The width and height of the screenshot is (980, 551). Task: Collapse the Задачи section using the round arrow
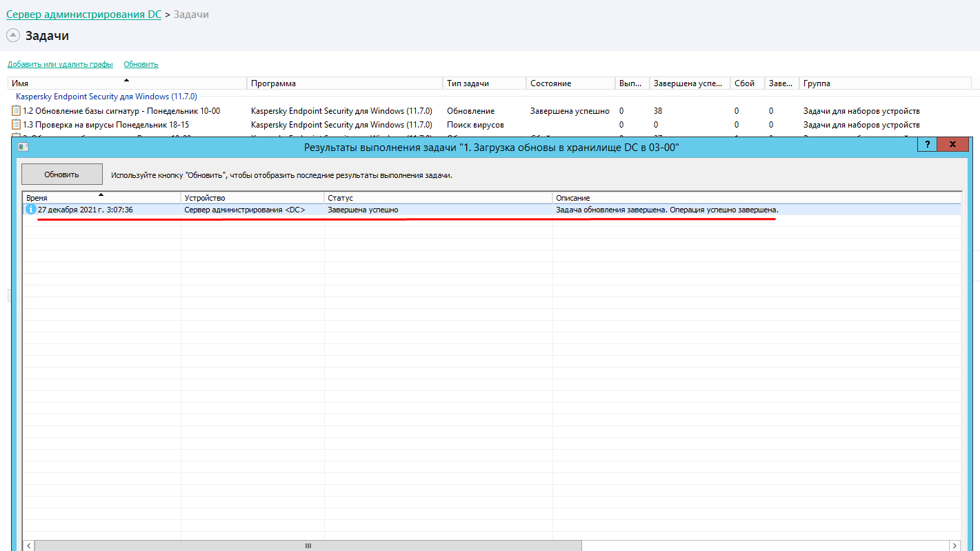coord(13,36)
